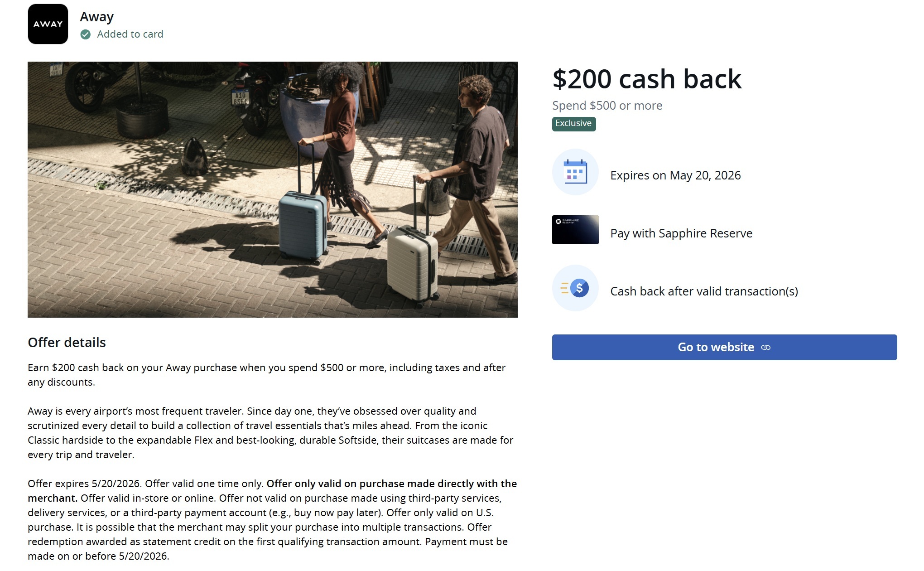The height and width of the screenshot is (571, 924).
Task: Click Cash back after valid transaction(s) text
Action: tap(704, 291)
